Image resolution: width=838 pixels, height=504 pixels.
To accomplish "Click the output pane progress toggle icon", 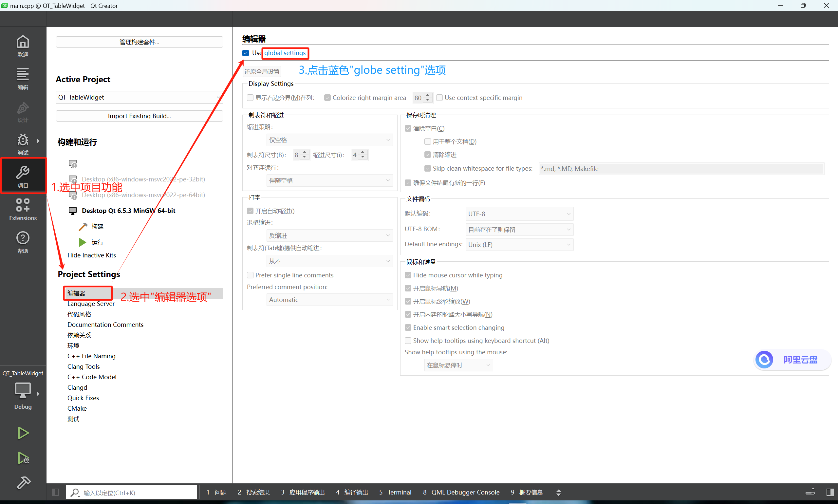I will click(810, 492).
